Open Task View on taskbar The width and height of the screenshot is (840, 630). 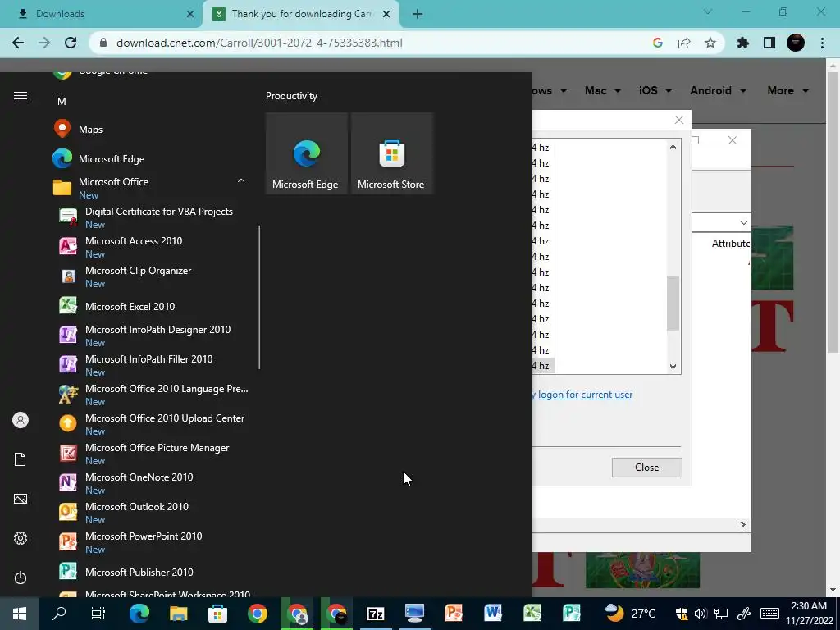tap(98, 614)
